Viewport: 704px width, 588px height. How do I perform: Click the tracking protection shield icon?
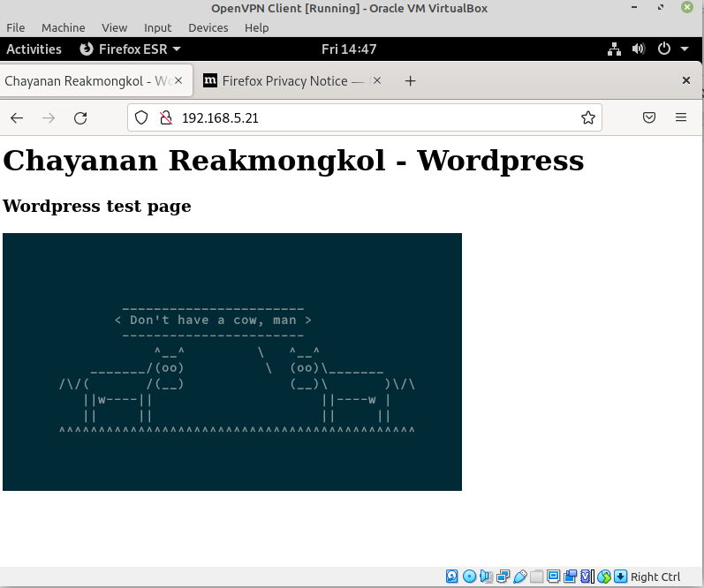[x=141, y=117]
